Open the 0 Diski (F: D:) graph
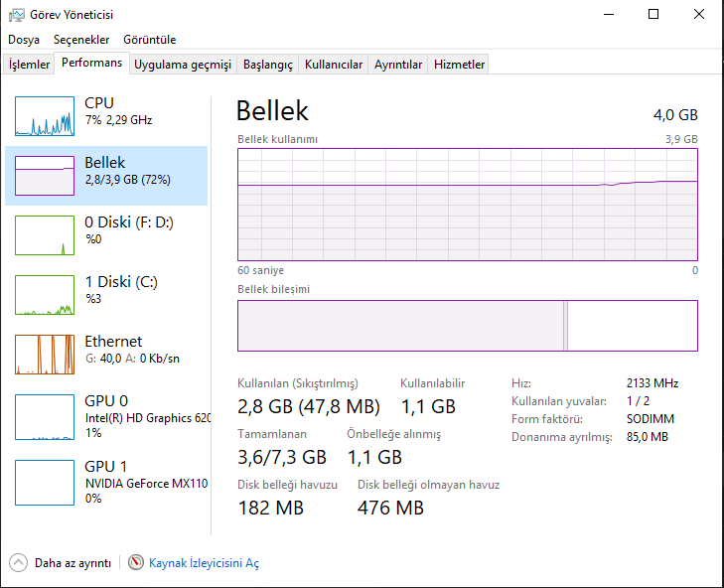The image size is (724, 588). 45,235
